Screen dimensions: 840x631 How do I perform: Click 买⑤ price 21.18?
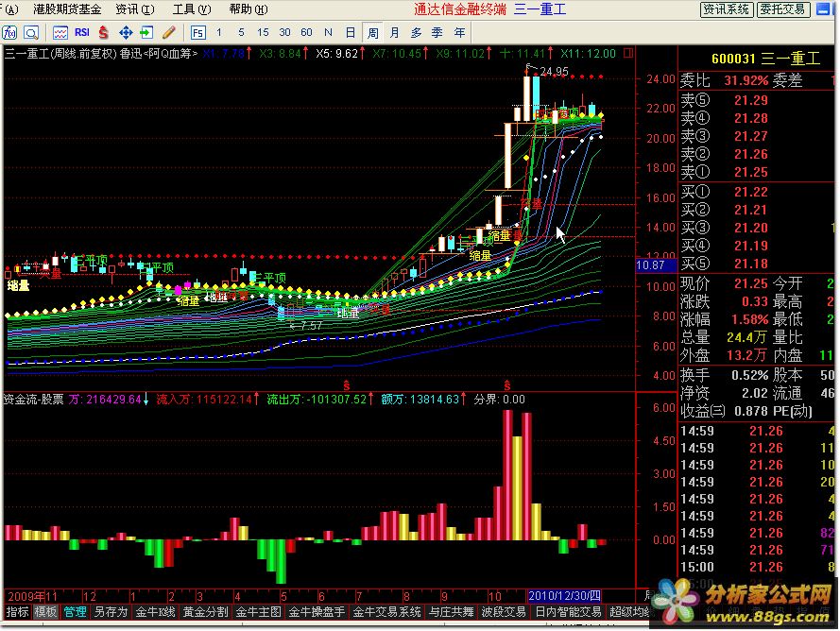[750, 264]
